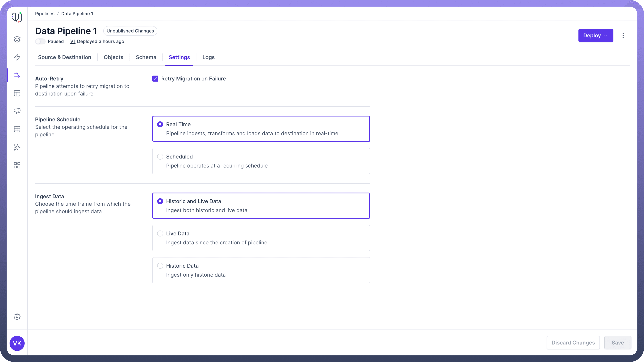Select the Scheduled pipeline option
This screenshot has width=644, height=362.
[160, 157]
